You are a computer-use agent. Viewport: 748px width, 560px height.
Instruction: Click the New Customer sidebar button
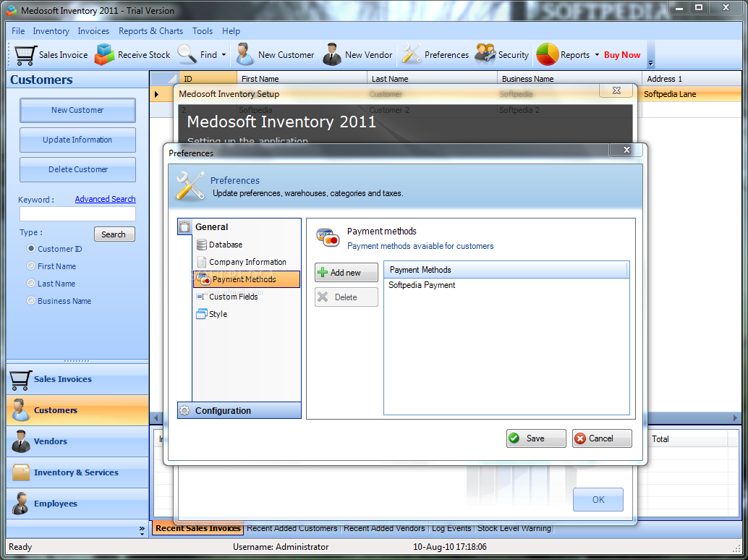coord(77,110)
